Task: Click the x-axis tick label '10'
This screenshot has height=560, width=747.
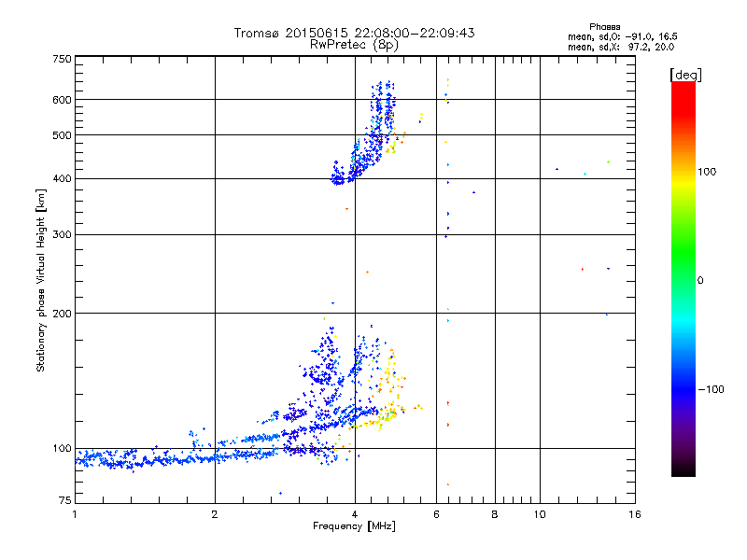Action: (540, 514)
